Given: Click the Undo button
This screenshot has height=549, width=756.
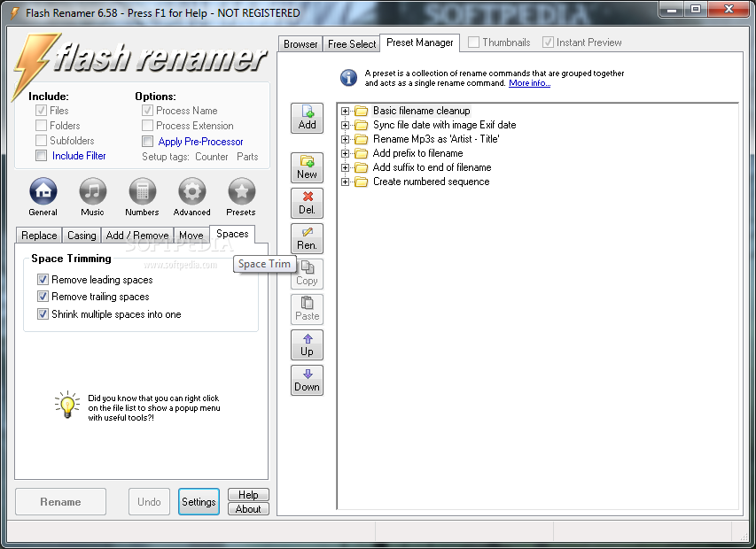Looking at the screenshot, I should 149,502.
